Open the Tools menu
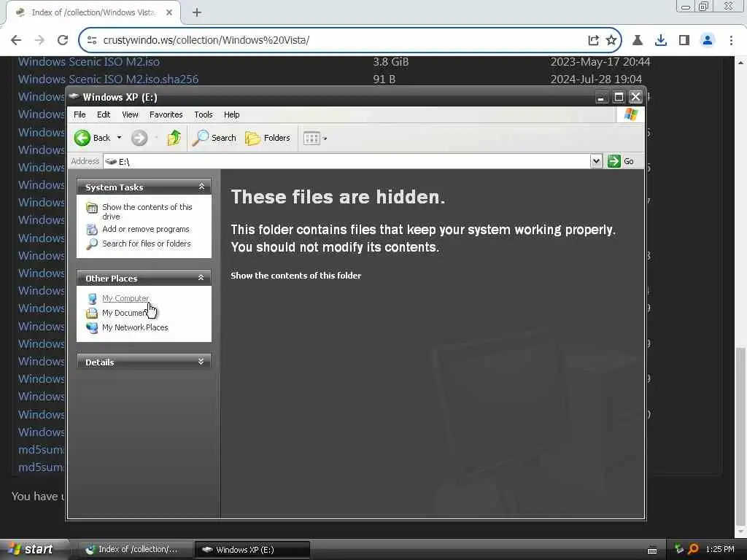 (204, 114)
